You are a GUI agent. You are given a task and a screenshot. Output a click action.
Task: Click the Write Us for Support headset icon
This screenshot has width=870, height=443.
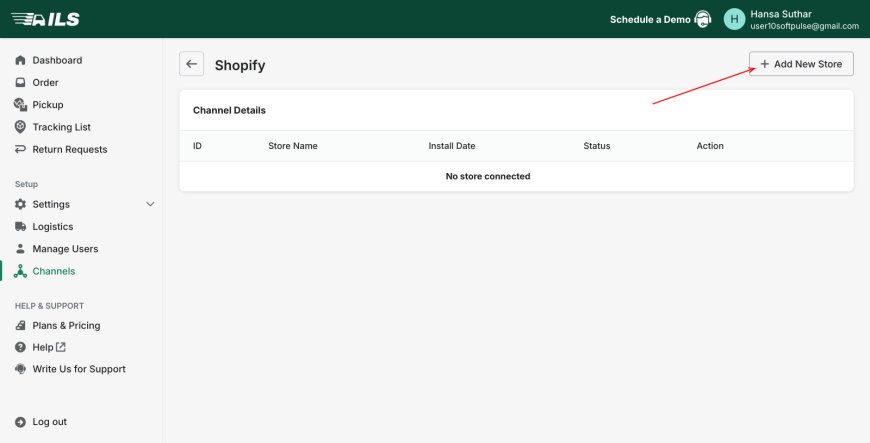click(x=21, y=369)
